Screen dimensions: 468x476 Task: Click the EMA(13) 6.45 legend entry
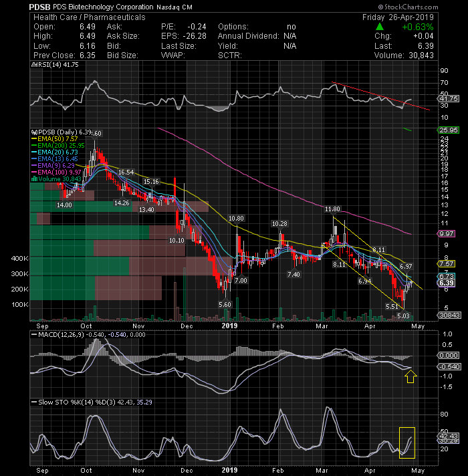pos(54,158)
